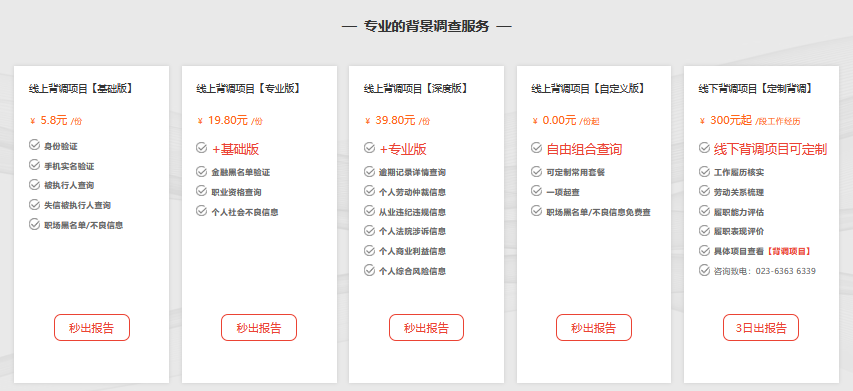Image resolution: width=853 pixels, height=391 pixels.
Task: Open the red 【背调项目】 link
Action: (x=789, y=251)
